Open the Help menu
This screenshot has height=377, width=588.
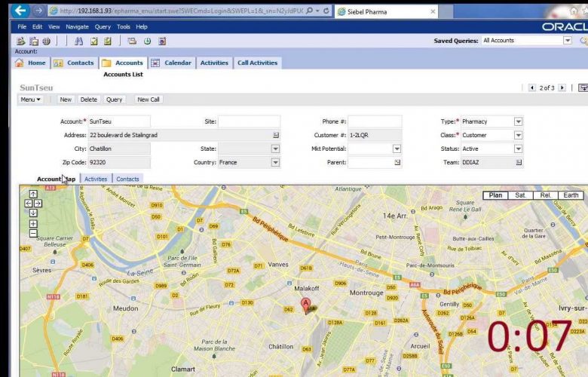coord(142,26)
